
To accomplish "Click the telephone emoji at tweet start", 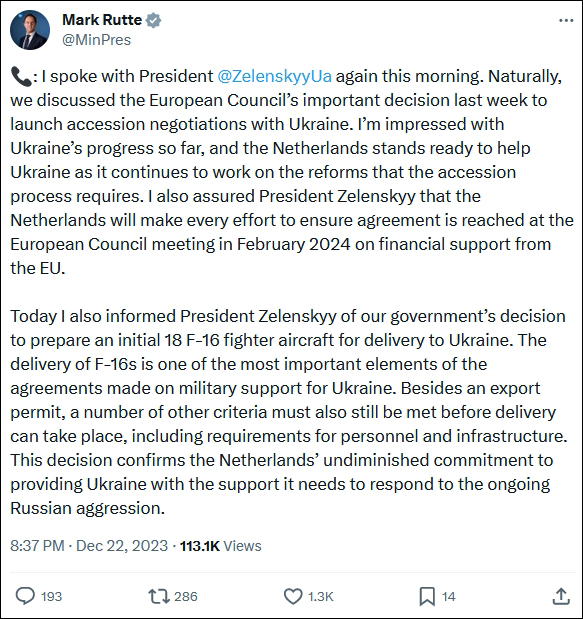I will 21,77.
